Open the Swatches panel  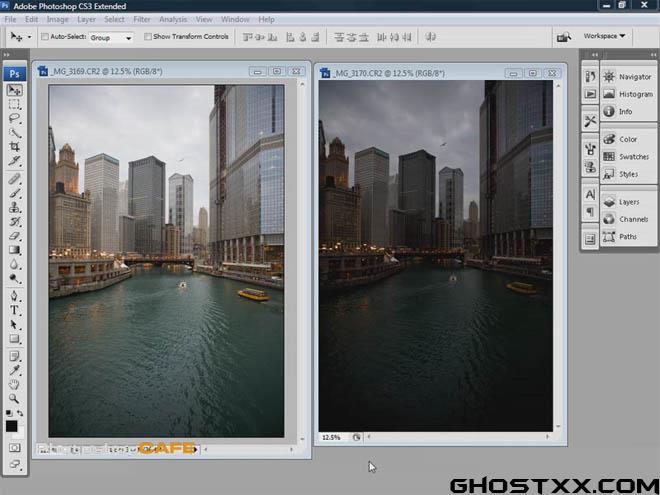[x=628, y=157]
